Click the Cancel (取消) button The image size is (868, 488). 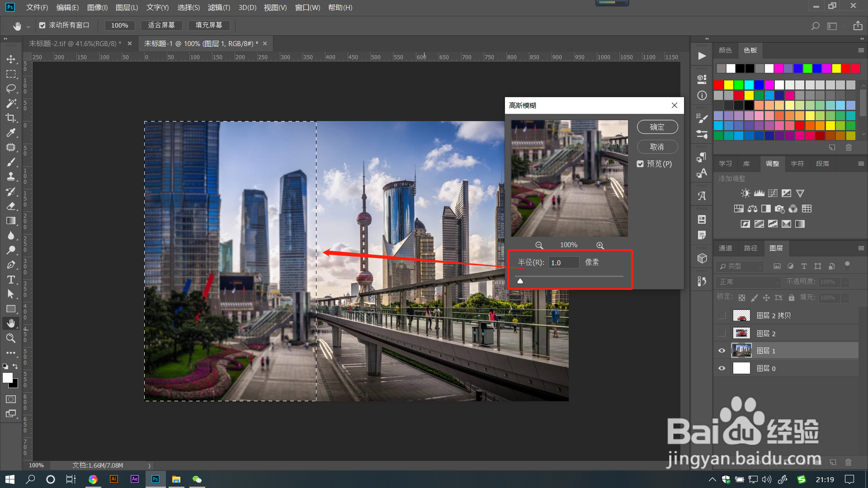[657, 147]
